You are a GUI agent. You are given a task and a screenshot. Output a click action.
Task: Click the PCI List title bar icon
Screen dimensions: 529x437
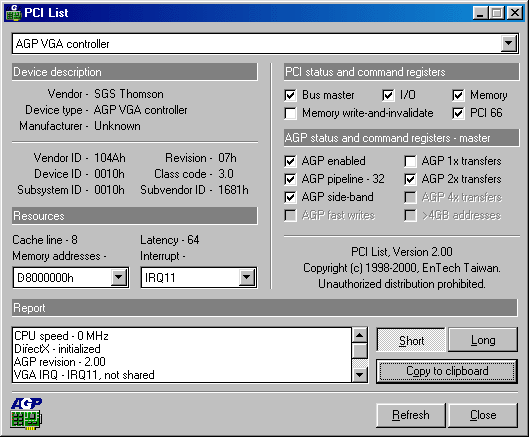tap(14, 13)
